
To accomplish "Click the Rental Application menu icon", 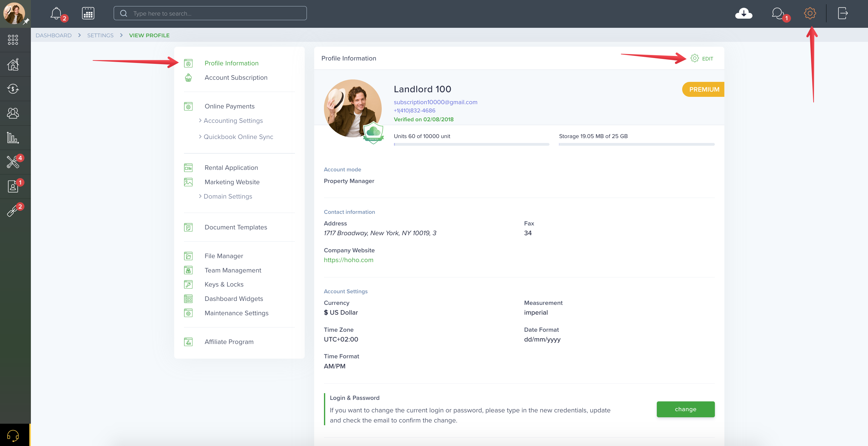I will pos(188,168).
